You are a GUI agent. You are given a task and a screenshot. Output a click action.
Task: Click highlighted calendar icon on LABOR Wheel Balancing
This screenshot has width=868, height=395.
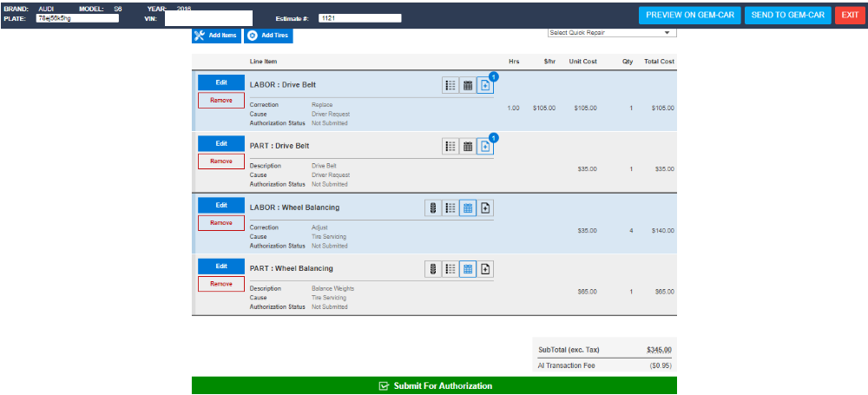(x=468, y=208)
